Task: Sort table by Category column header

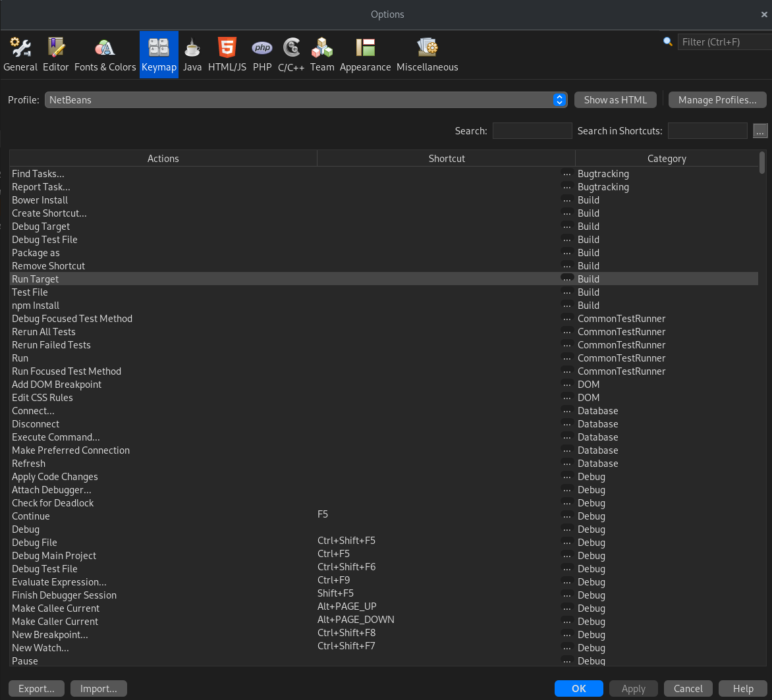Action: tap(667, 159)
